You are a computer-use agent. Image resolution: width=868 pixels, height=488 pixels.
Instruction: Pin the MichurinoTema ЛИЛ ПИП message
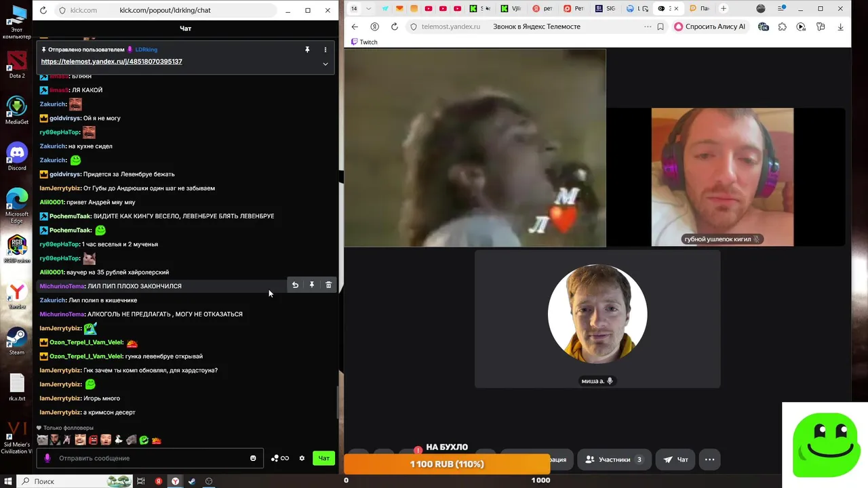click(312, 285)
